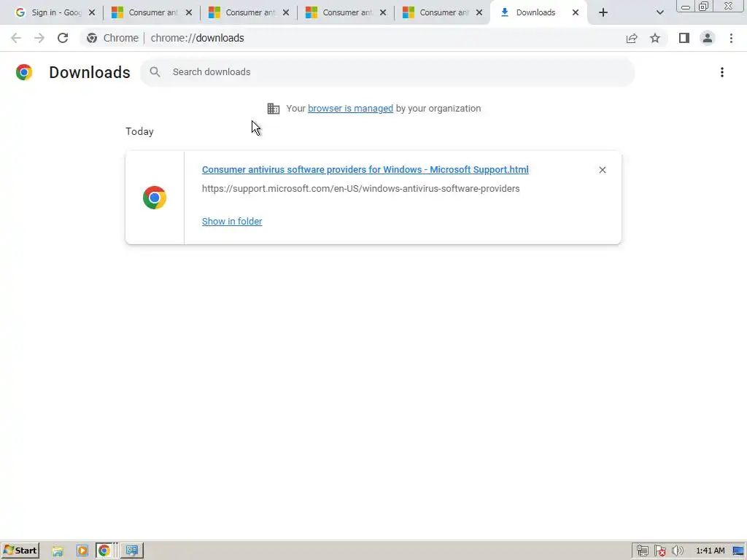Launch media player from taskbar
747x560 pixels.
pos(82,551)
